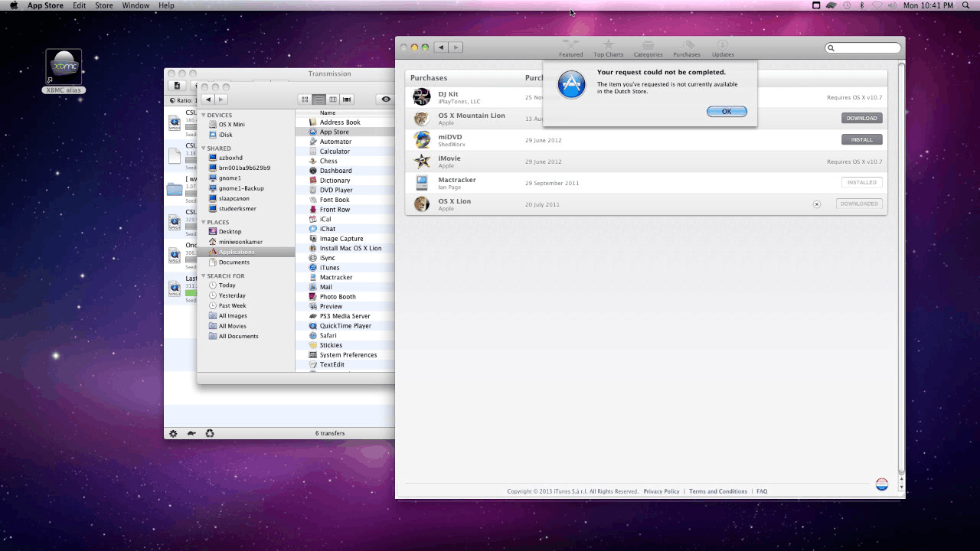This screenshot has height=551, width=980.
Task: Collapse the PLACES section in Finder sidebar
Action: (x=204, y=223)
